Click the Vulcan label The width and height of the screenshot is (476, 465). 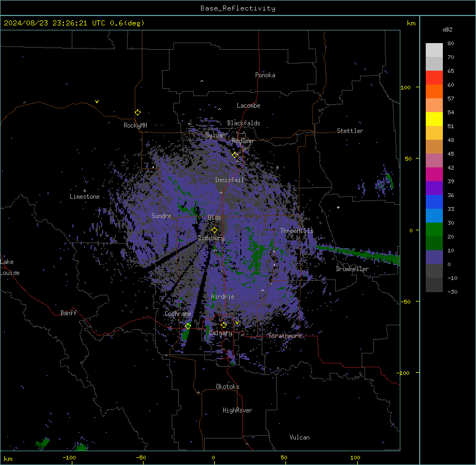300,437
